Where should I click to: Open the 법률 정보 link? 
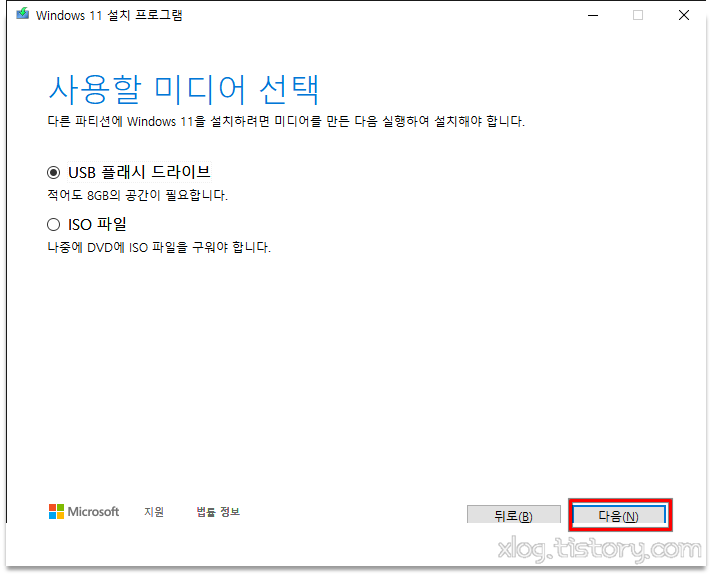(x=218, y=512)
